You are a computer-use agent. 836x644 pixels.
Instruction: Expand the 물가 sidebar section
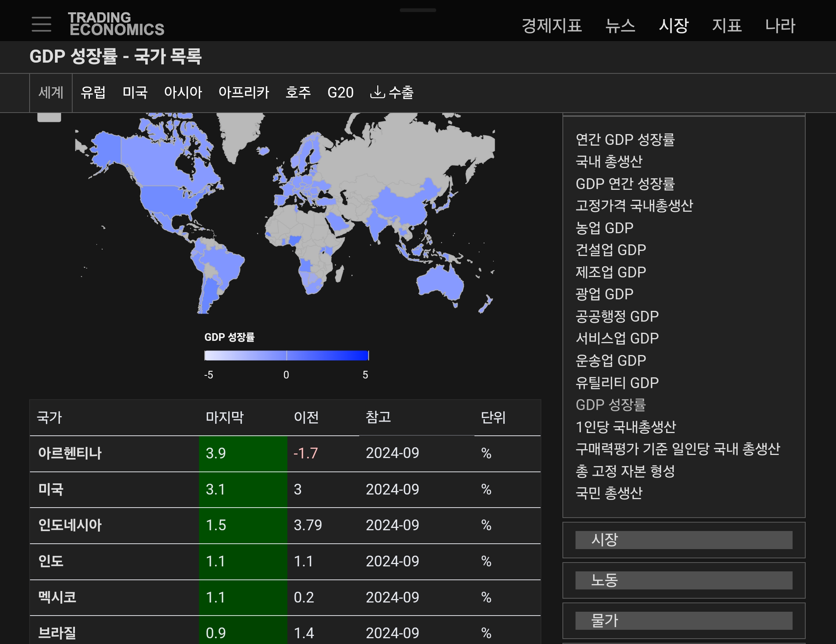[684, 621]
